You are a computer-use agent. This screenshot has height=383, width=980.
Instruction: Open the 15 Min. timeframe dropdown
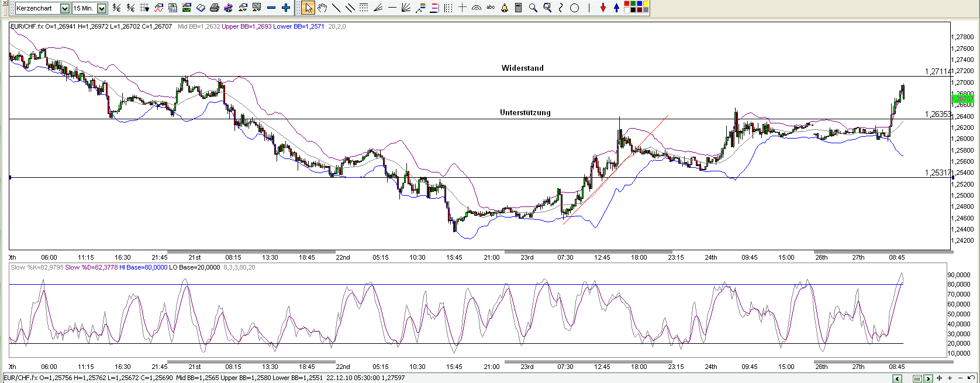point(102,8)
